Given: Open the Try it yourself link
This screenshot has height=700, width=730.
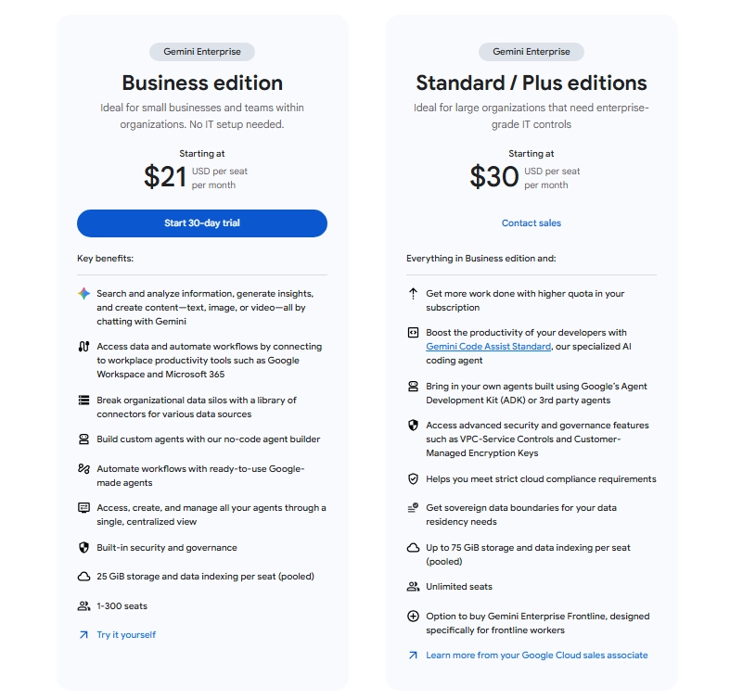Looking at the screenshot, I should pyautogui.click(x=126, y=635).
